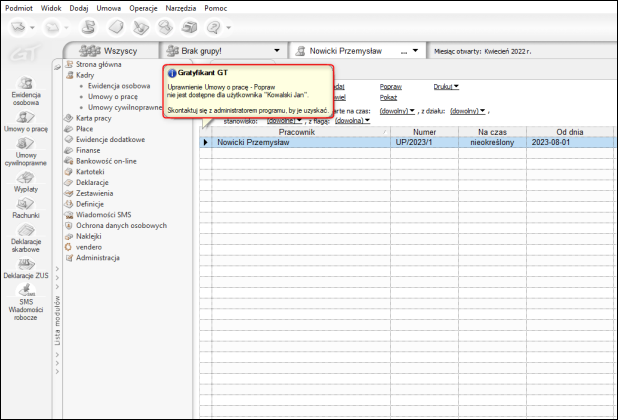Viewport: 618px width, 420px height.
Task: Open Ewidencje dodatkowe in the module tree
Action: click(110, 139)
